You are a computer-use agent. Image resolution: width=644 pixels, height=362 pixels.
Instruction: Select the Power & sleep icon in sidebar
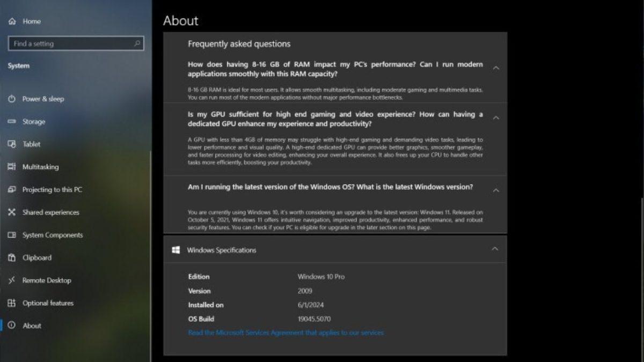[11, 99]
